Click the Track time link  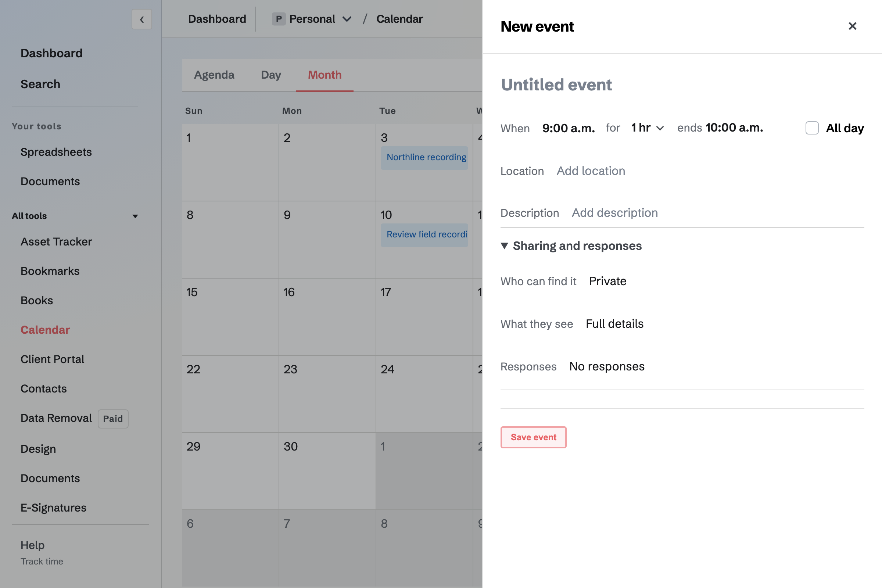[42, 562]
